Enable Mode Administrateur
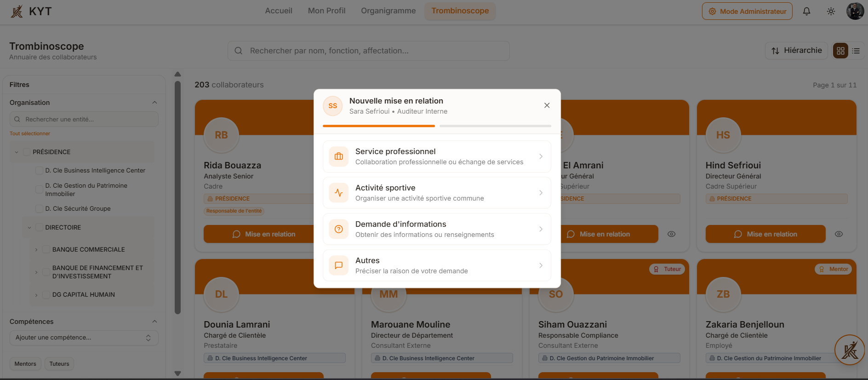 coord(747,11)
